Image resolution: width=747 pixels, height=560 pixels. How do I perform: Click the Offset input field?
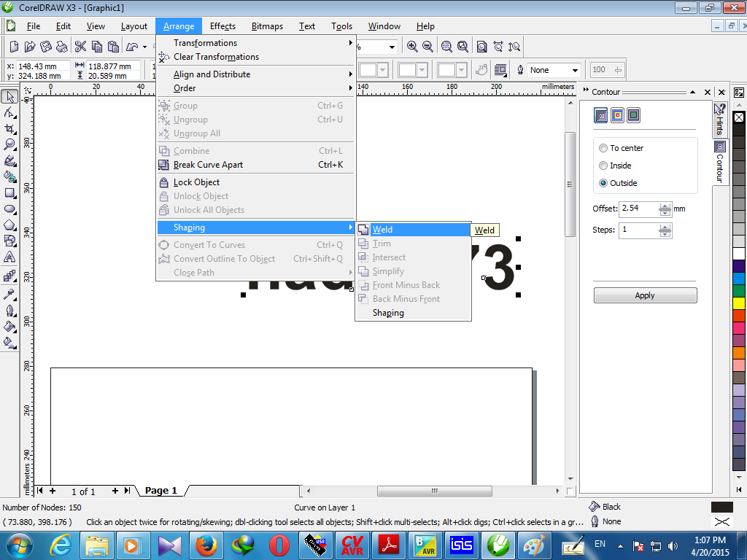(x=639, y=209)
